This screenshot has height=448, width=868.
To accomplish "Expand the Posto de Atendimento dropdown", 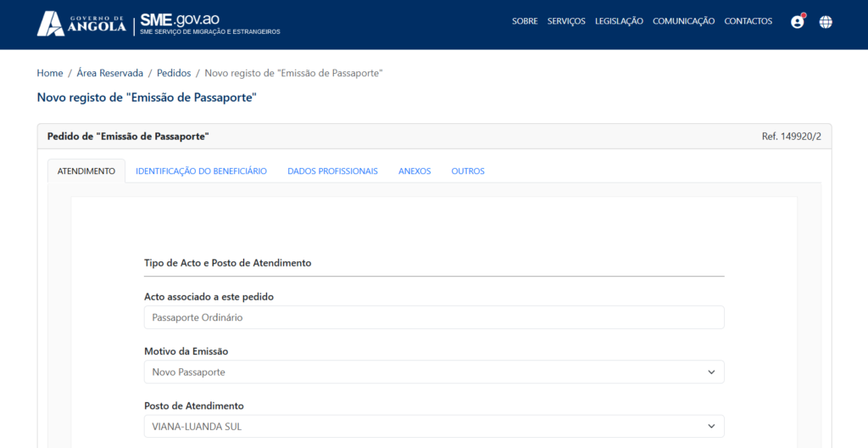I will point(433,426).
